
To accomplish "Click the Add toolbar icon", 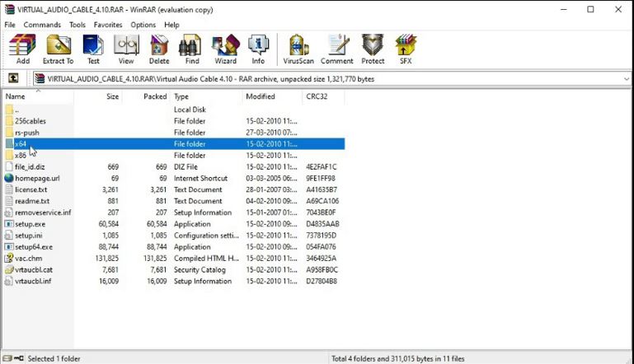I will pyautogui.click(x=22, y=49).
